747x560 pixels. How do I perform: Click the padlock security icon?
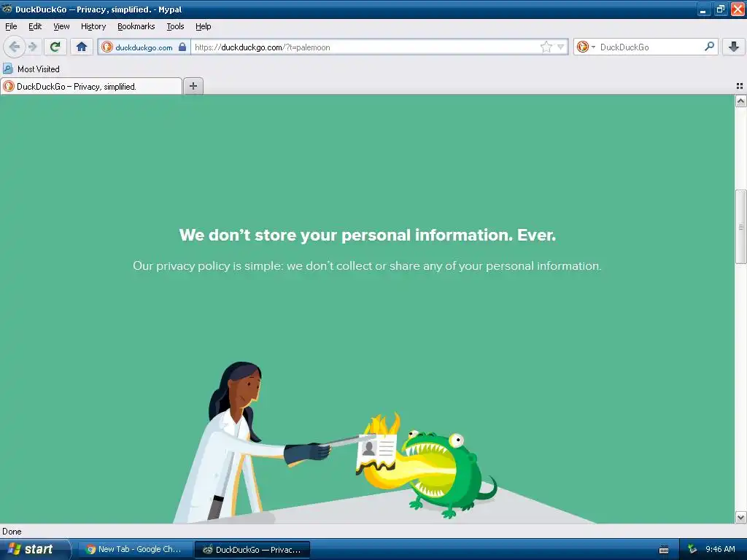182,47
